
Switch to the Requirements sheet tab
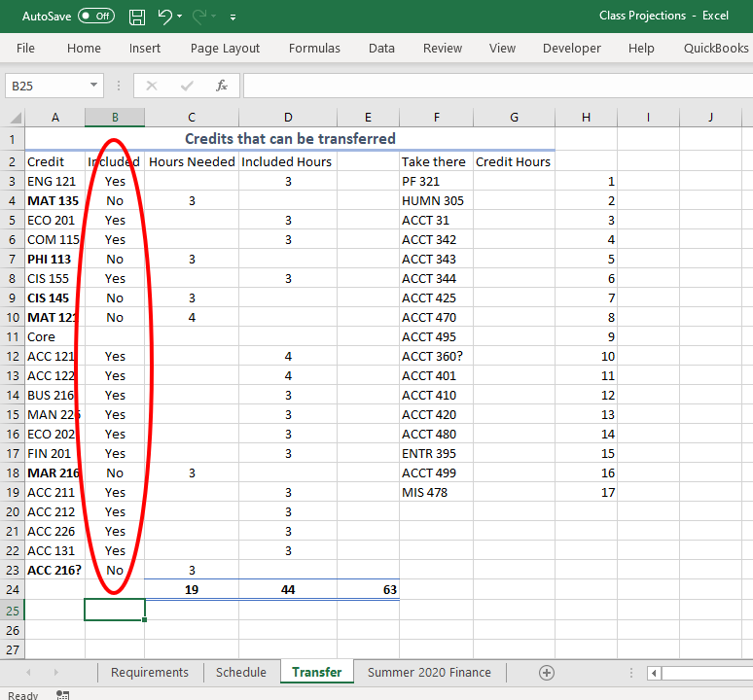(150, 672)
